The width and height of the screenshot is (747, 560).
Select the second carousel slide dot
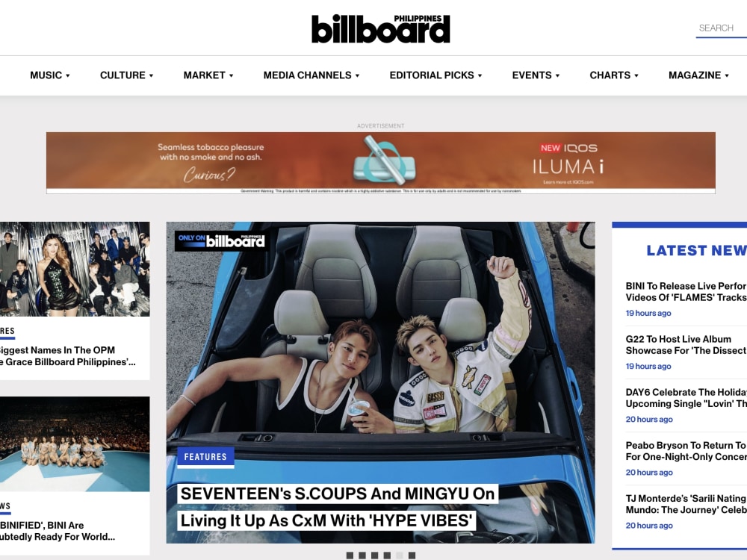362,556
